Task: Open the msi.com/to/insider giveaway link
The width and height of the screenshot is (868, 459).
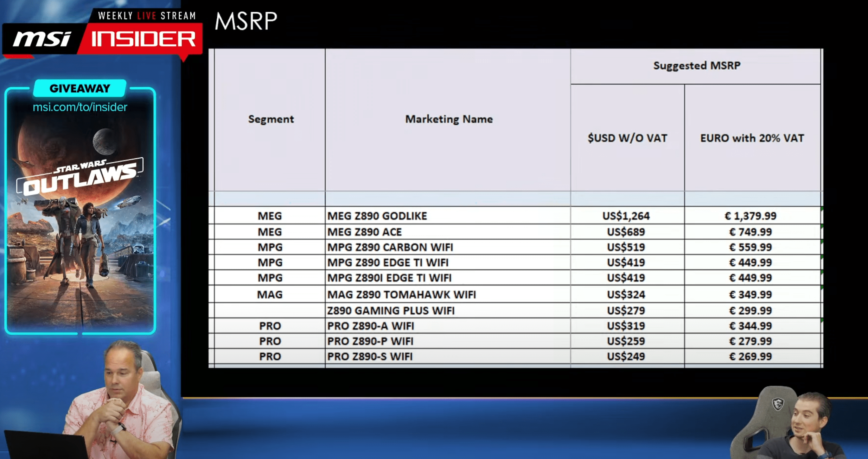Action: click(x=80, y=107)
